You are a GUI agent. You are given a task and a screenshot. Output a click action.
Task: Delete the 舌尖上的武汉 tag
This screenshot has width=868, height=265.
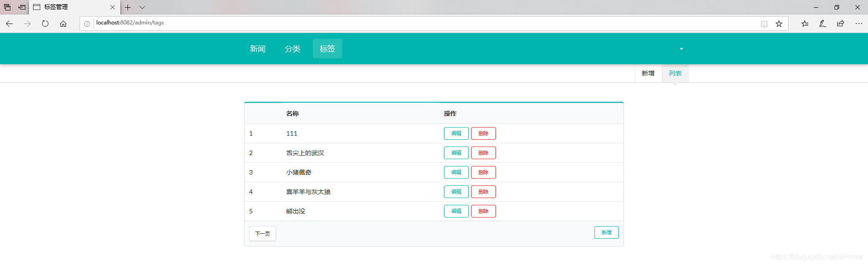pos(483,153)
